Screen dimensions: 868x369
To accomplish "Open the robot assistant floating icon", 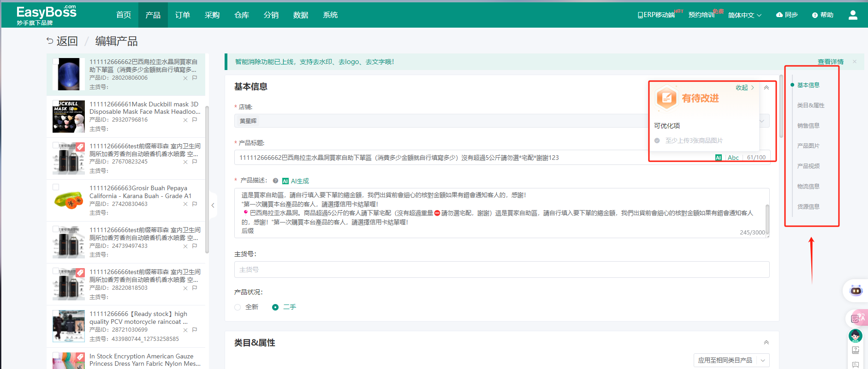I will pos(856,291).
